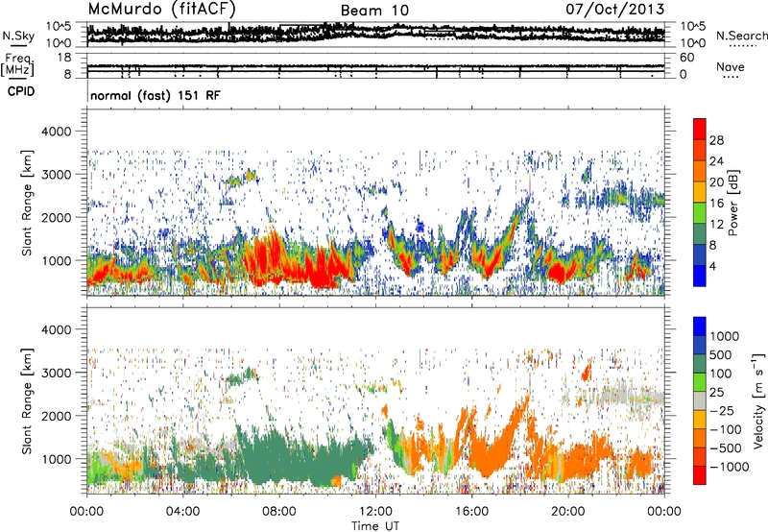Image resolution: width=768 pixels, height=532 pixels.
Task: Pick the bright blue top segment of Velocity color bar
Action: point(700,326)
